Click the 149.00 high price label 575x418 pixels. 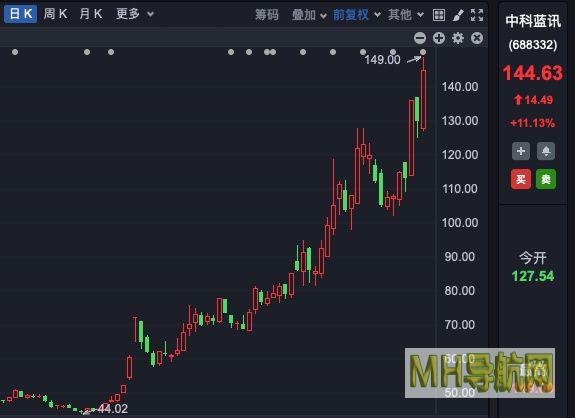point(382,59)
